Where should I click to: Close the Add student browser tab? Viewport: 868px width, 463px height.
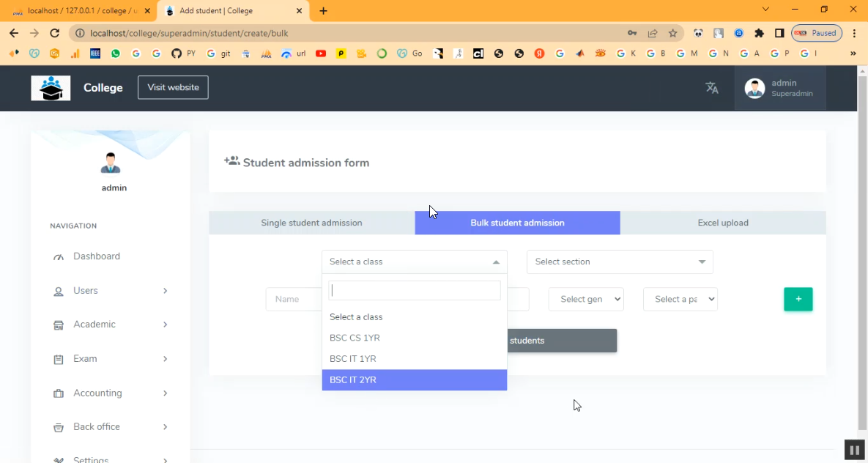[x=300, y=10]
